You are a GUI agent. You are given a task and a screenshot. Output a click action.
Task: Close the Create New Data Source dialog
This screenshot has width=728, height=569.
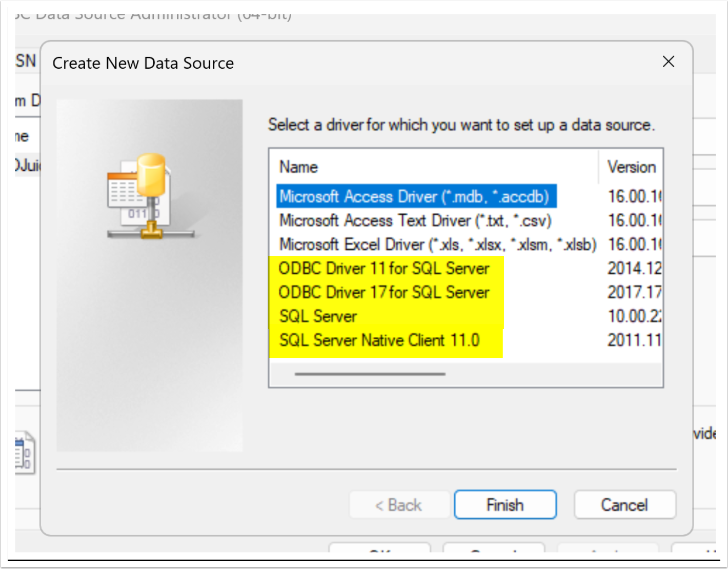click(x=669, y=62)
